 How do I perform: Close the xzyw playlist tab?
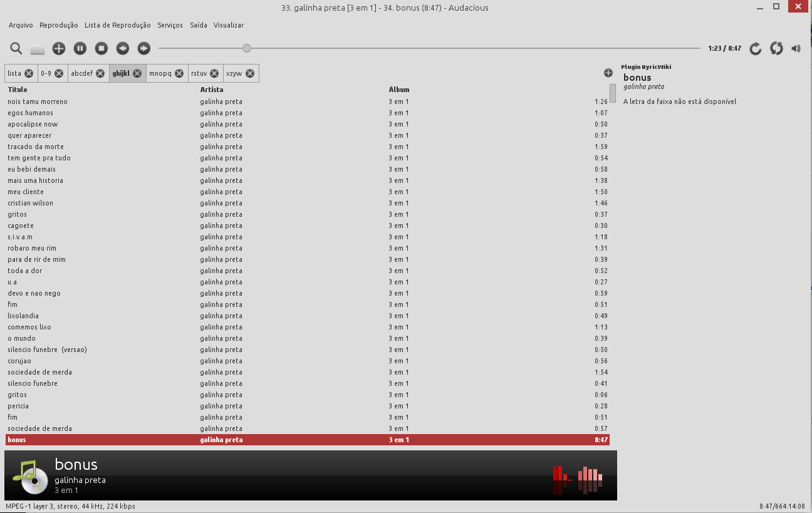click(250, 73)
